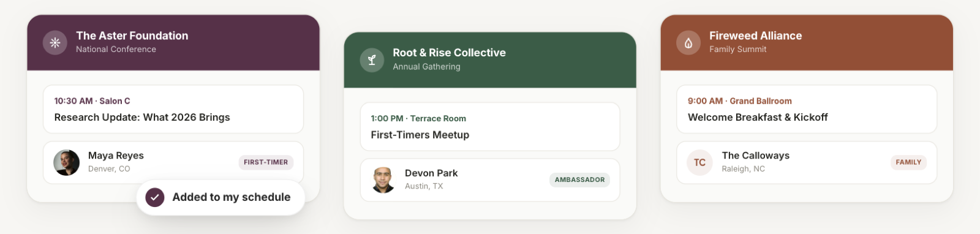Open the First-Timers Meetup session

coord(490,127)
